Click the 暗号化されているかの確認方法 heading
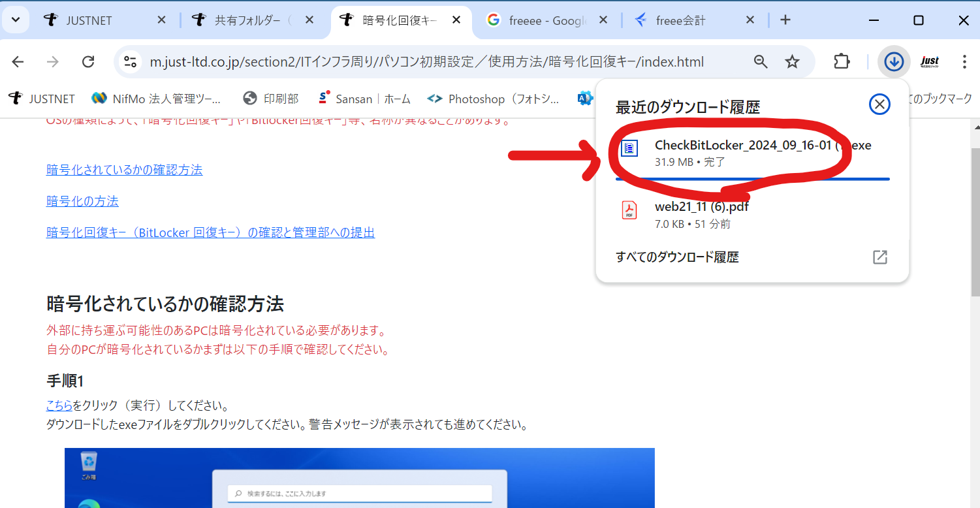980x508 pixels. pyautogui.click(x=165, y=304)
